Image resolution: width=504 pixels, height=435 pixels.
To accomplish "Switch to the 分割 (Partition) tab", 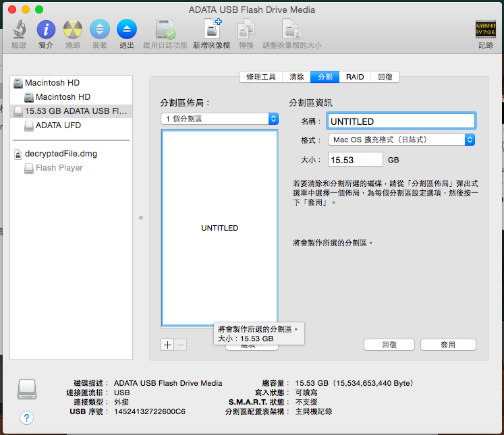I will [325, 77].
